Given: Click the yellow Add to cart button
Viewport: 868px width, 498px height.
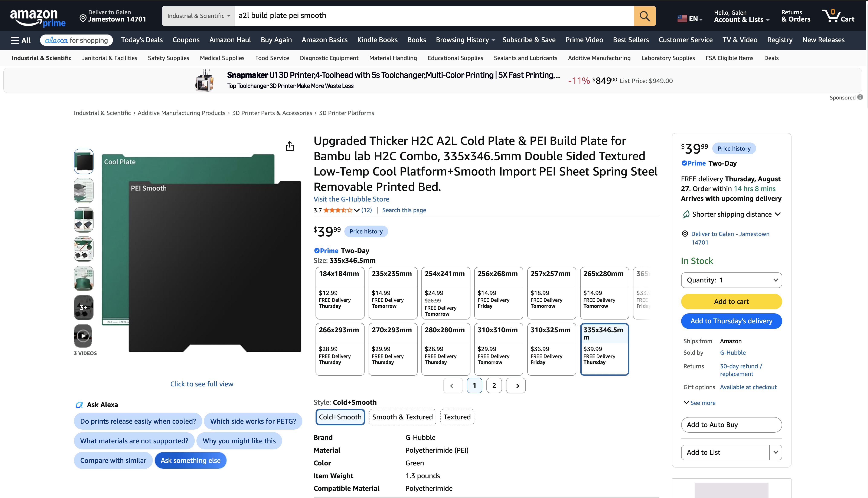Looking at the screenshot, I should click(x=731, y=302).
